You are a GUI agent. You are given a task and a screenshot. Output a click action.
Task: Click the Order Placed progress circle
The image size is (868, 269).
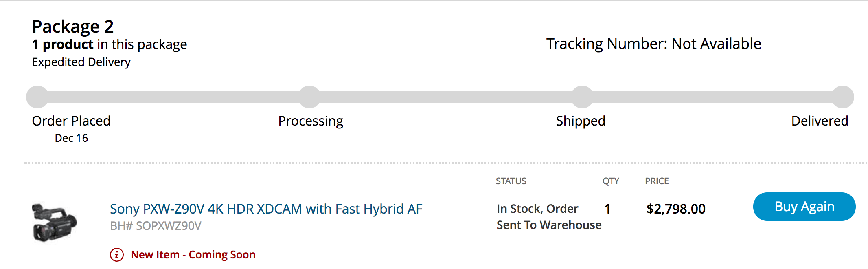(37, 97)
